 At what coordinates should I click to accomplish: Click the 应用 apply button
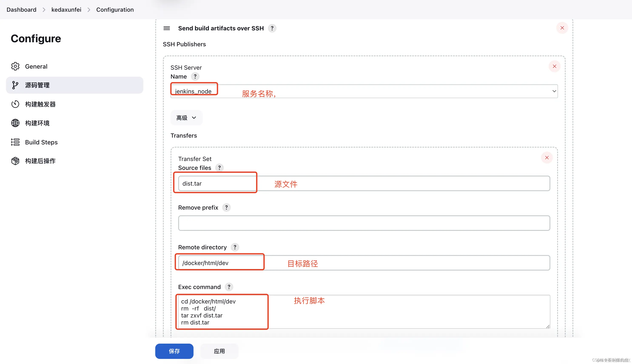point(219,351)
